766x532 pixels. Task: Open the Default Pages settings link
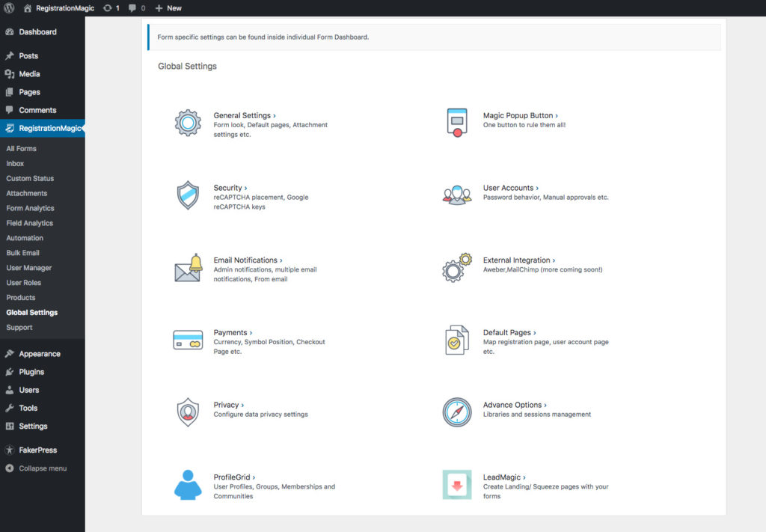(509, 333)
